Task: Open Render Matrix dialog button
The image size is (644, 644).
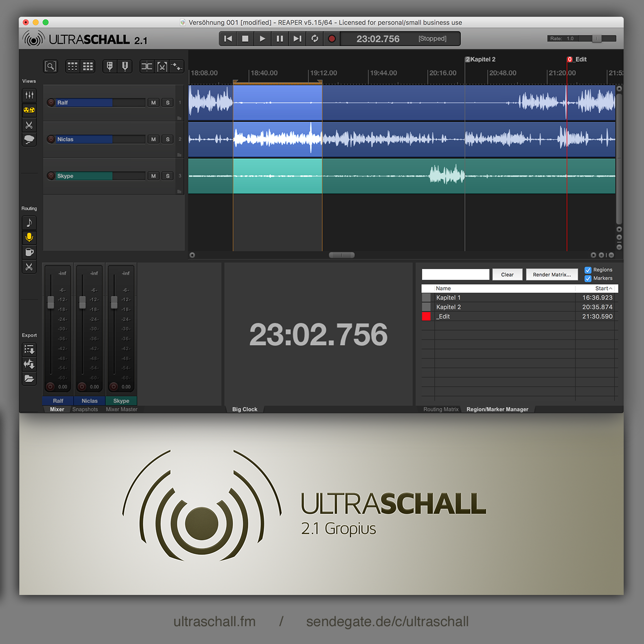Action: click(552, 274)
